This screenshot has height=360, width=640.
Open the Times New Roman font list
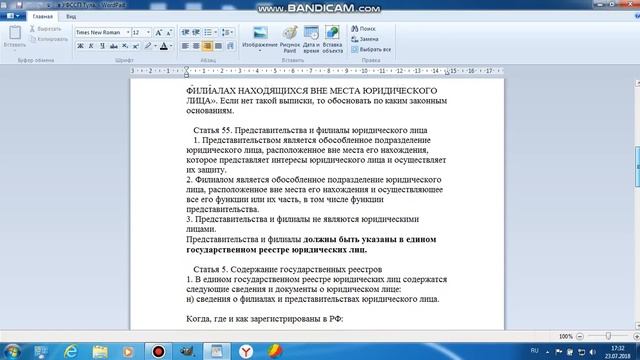pyautogui.click(x=128, y=32)
